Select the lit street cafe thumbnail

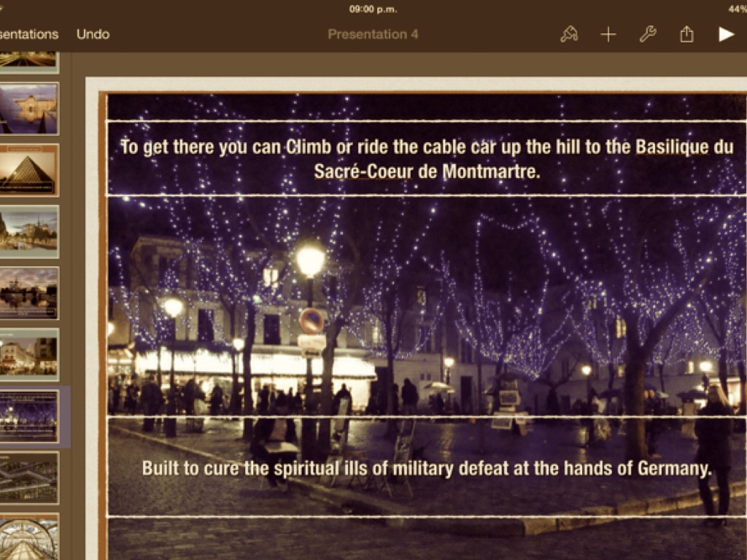point(29,354)
